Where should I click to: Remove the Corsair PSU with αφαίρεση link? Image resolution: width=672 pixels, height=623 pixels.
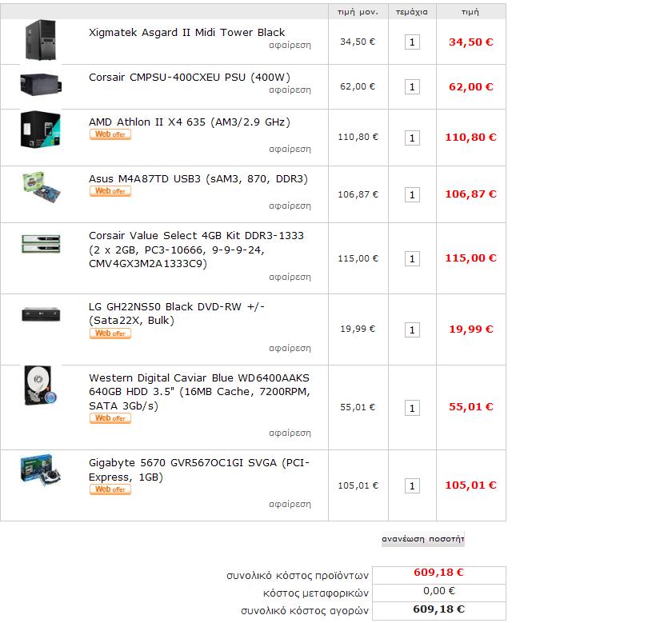290,90
